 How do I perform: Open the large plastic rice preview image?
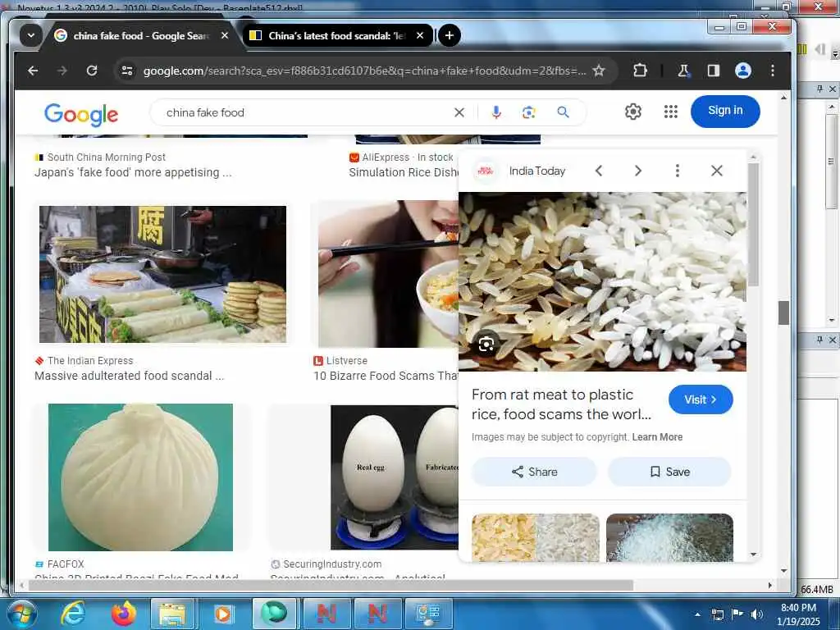coord(602,281)
